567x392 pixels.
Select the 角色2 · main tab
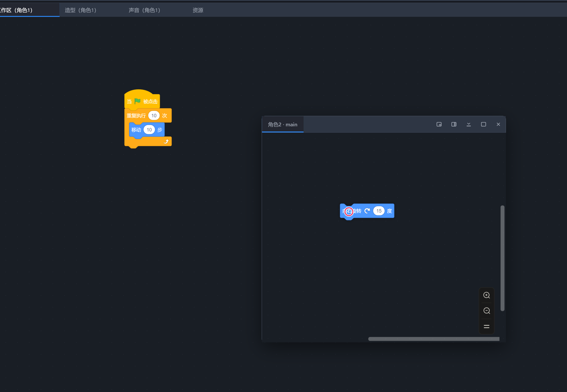(282, 125)
